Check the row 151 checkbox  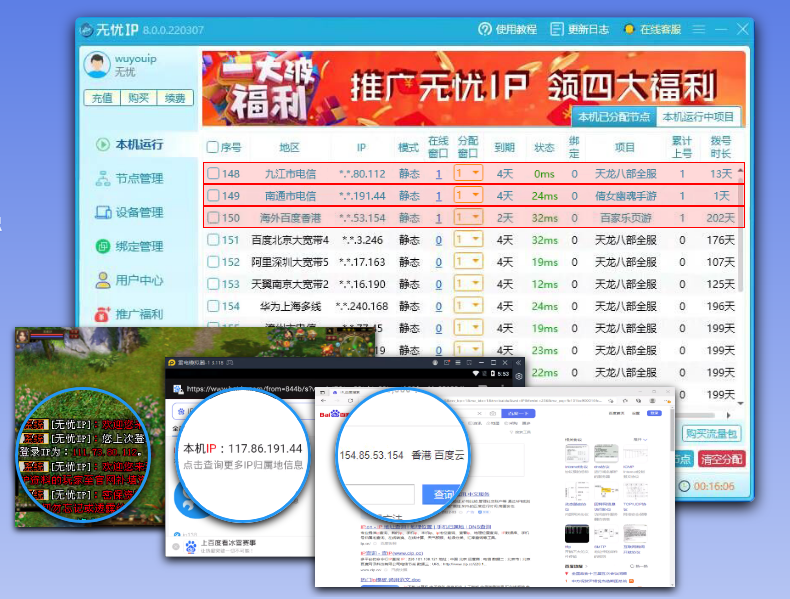click(x=213, y=240)
